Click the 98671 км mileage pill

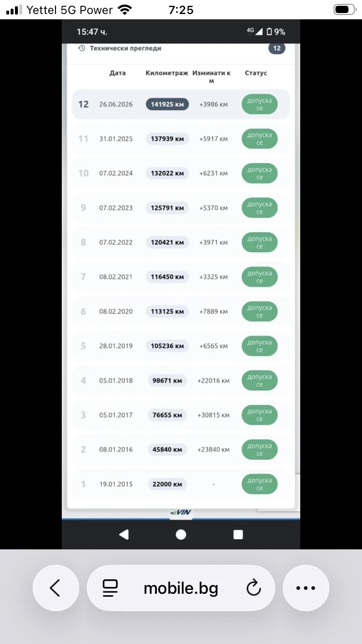coord(167,380)
